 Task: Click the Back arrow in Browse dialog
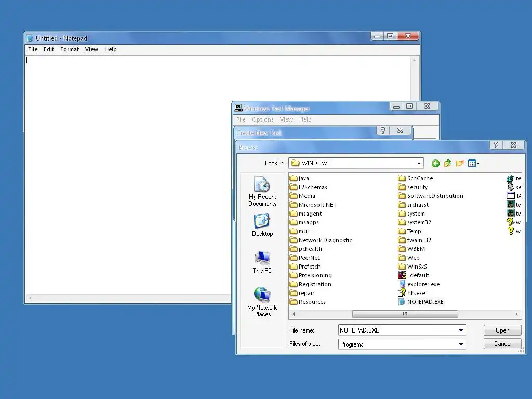pos(436,164)
